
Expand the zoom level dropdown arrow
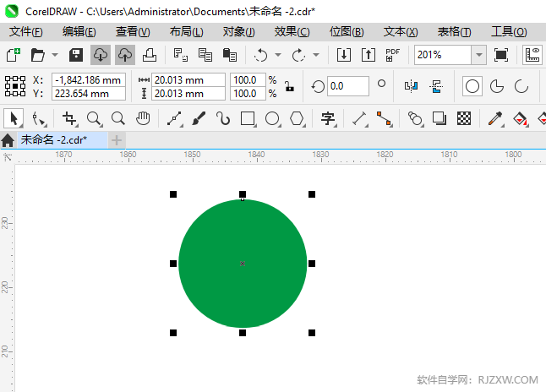[x=479, y=55]
